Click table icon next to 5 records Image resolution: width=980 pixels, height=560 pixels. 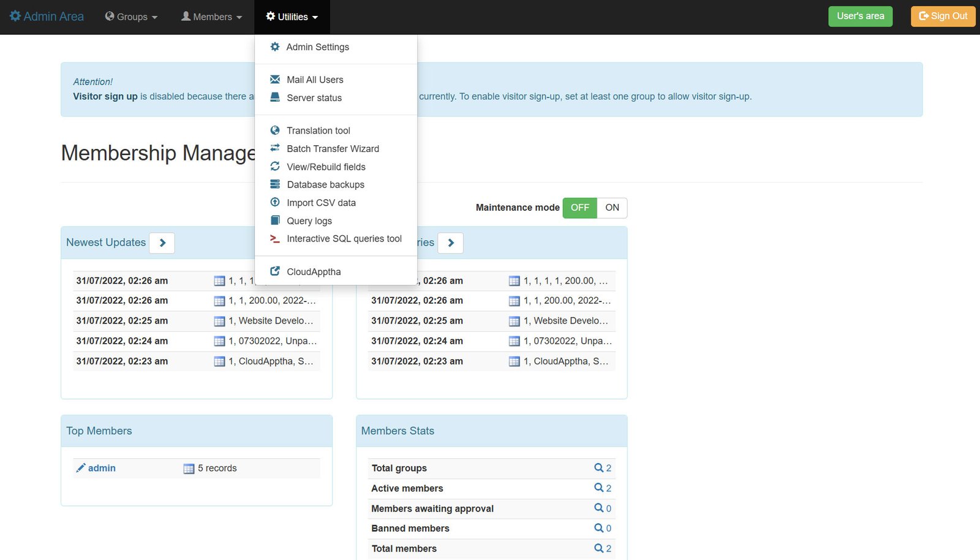pos(189,469)
